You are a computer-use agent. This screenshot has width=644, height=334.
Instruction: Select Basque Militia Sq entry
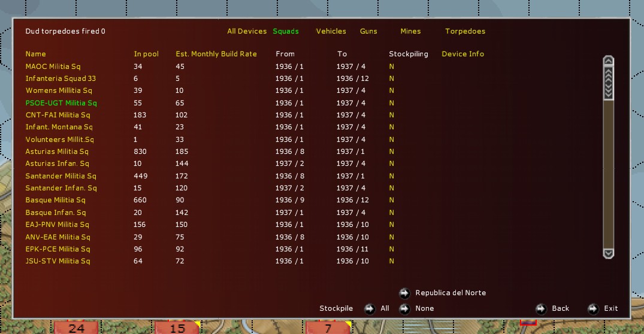(x=56, y=200)
